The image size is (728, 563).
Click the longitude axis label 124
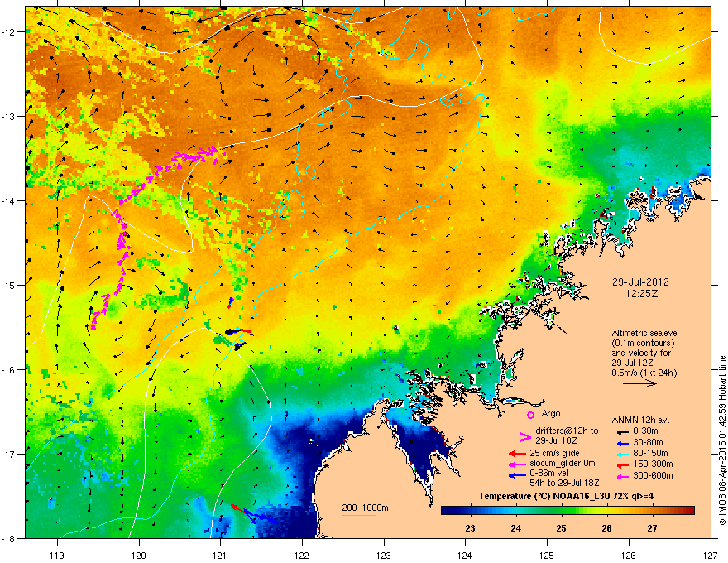click(x=465, y=556)
